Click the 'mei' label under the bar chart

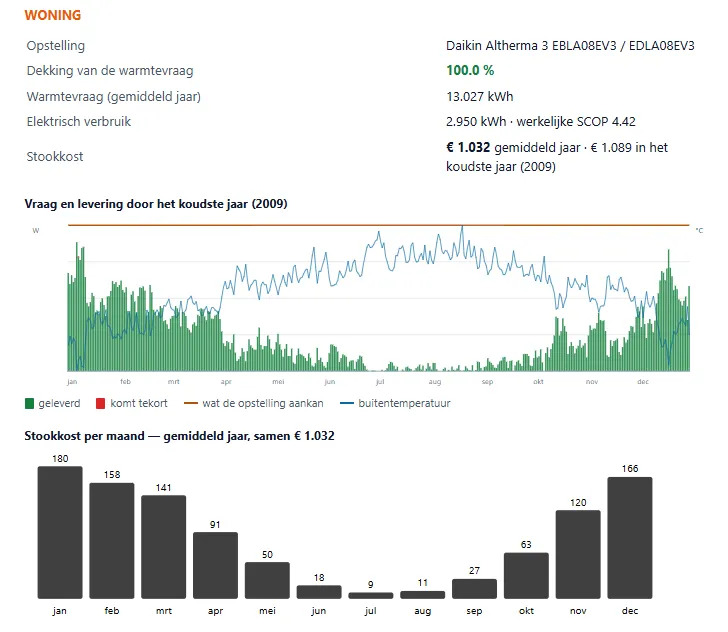(267, 611)
